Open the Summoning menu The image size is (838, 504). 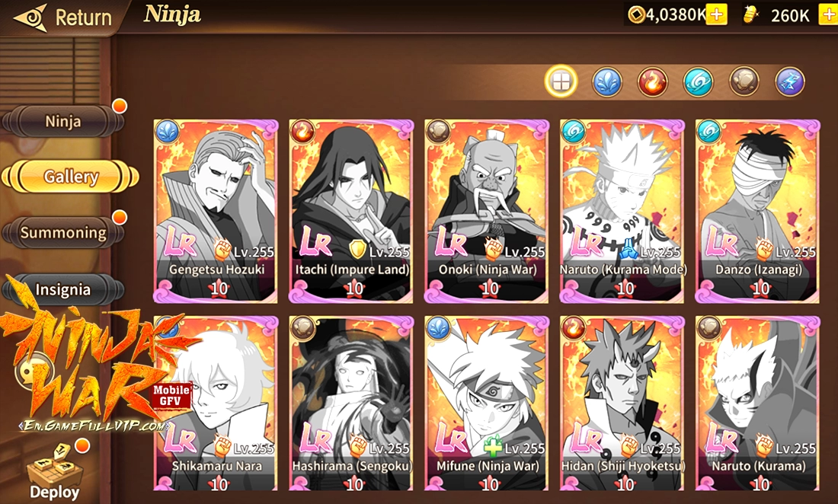point(63,232)
